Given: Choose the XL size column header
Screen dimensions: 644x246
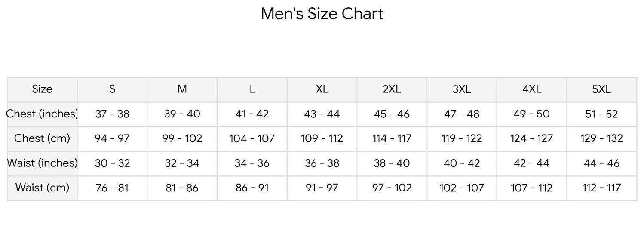Looking at the screenshot, I should pyautogui.click(x=322, y=89).
